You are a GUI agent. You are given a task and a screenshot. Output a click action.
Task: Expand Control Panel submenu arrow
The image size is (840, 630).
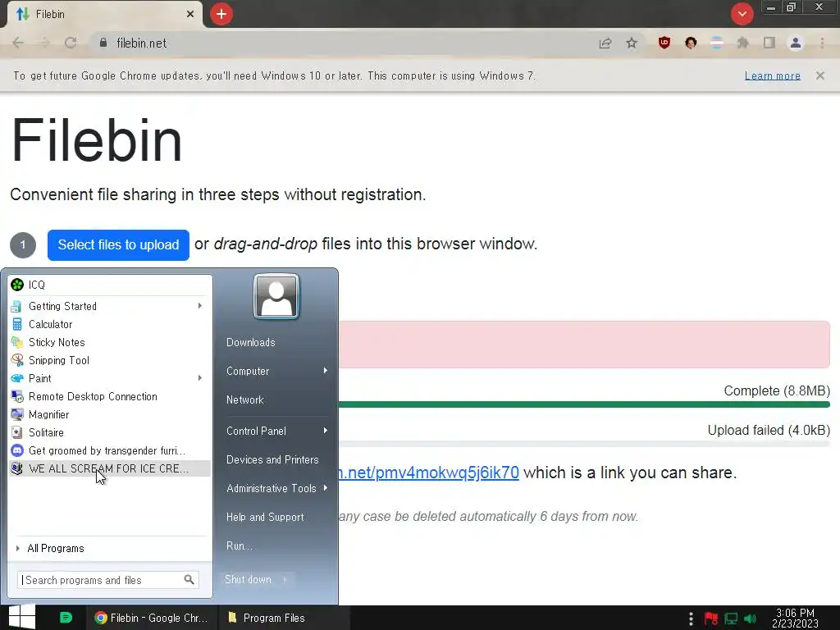pyautogui.click(x=325, y=431)
